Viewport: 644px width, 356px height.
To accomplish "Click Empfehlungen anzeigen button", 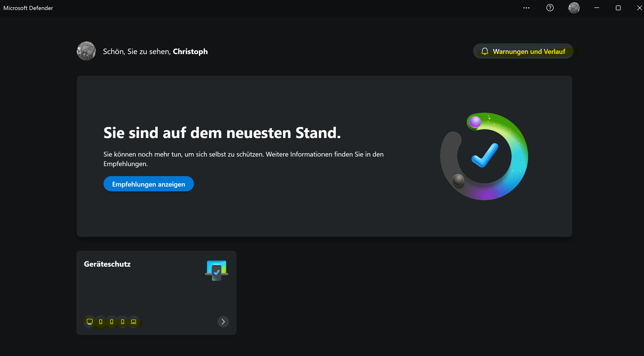I will tap(149, 184).
